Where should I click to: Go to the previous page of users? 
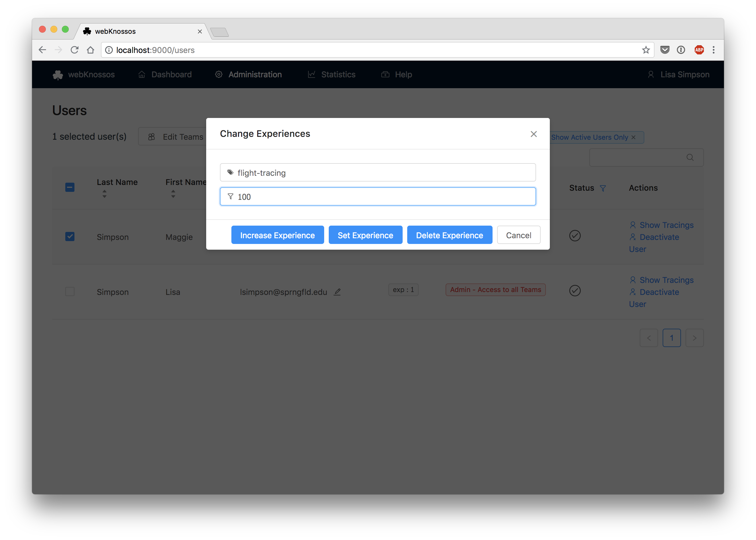pyautogui.click(x=649, y=338)
